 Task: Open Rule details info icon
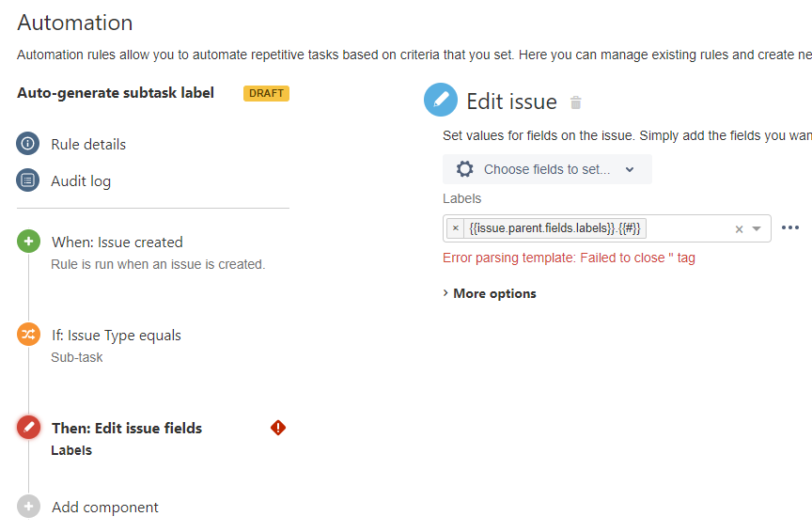click(28, 144)
